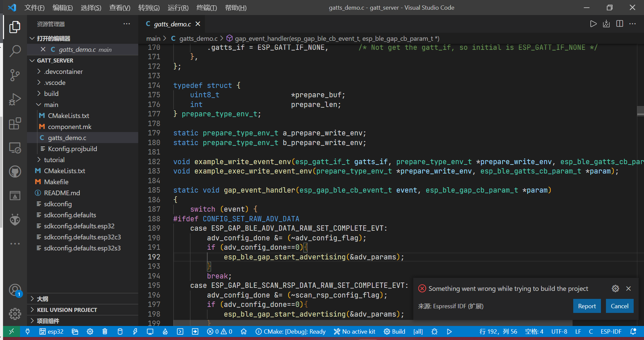Start the ESP-IDF monitor icon
The image size is (644, 340).
[150, 331]
